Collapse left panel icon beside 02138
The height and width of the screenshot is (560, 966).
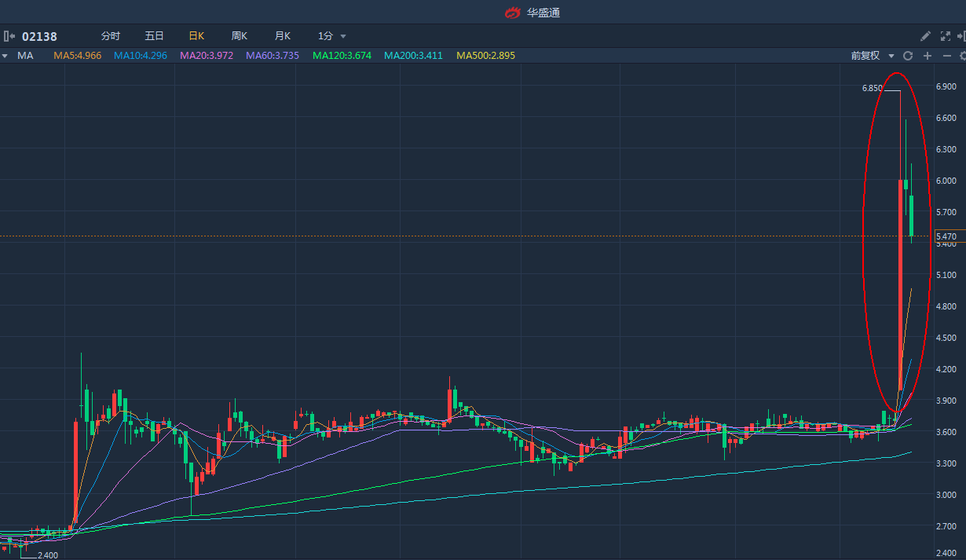click(9, 36)
